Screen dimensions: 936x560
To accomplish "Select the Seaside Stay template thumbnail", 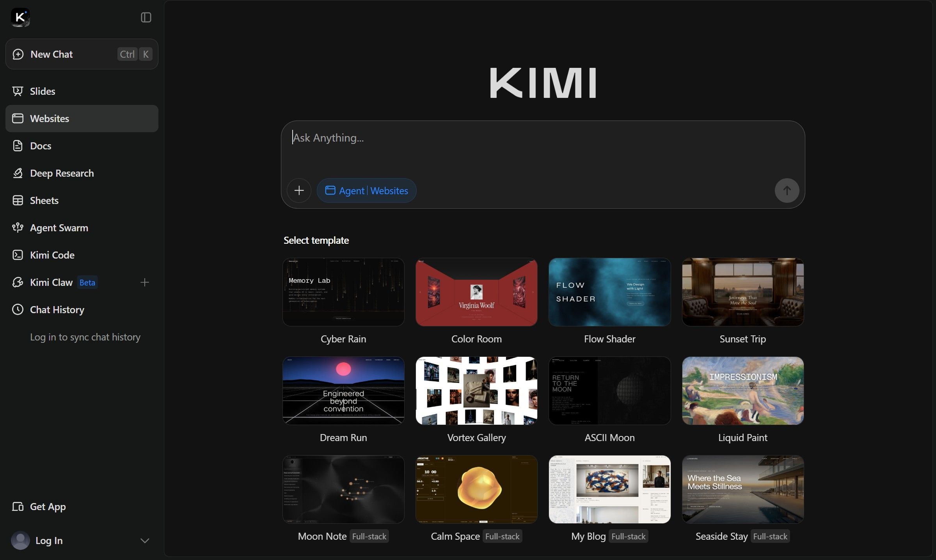I will 743,489.
